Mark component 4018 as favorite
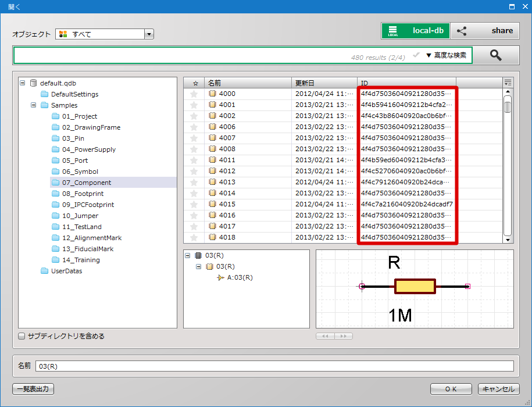The image size is (532, 407). (194, 237)
